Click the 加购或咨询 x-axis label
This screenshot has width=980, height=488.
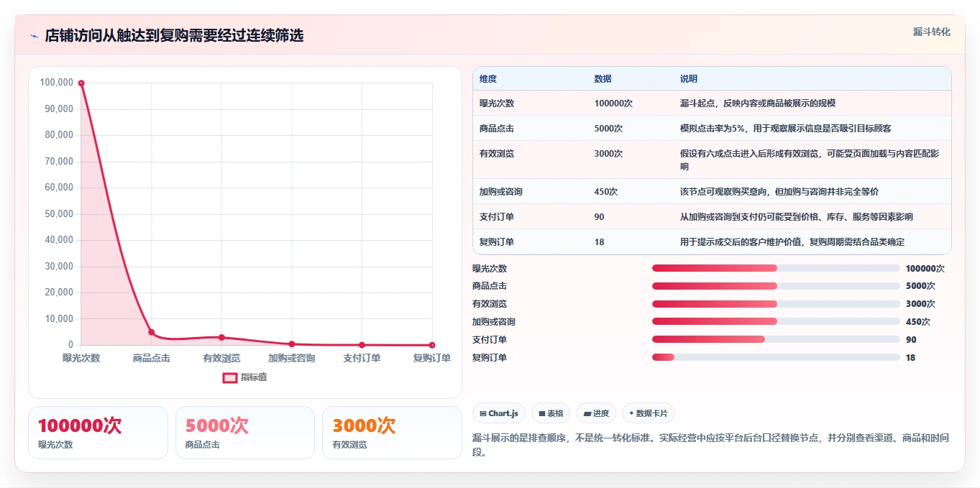(292, 358)
